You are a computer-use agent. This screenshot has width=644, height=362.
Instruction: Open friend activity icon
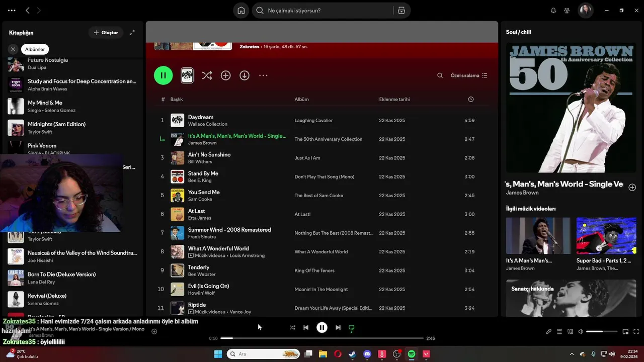[567, 11]
